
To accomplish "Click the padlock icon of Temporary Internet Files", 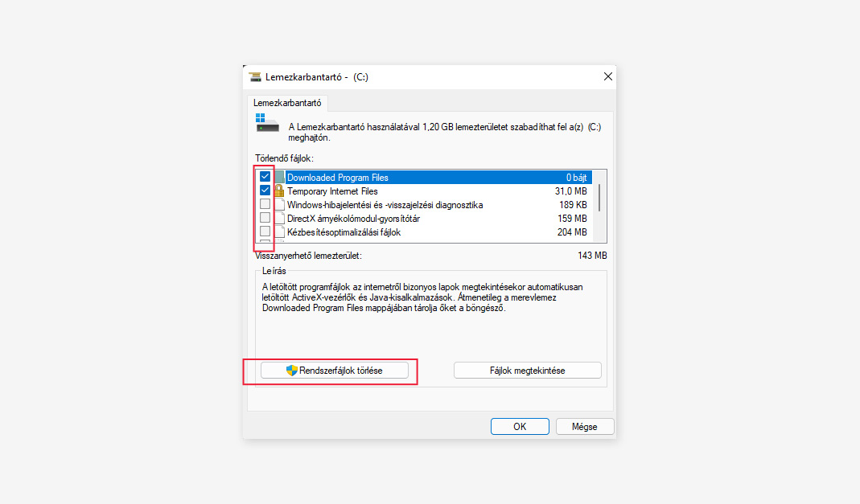I will point(279,191).
